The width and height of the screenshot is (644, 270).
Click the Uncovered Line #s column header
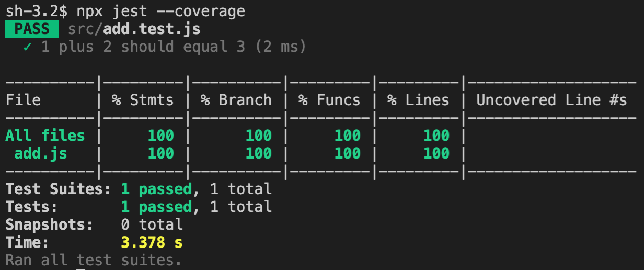tap(551, 100)
